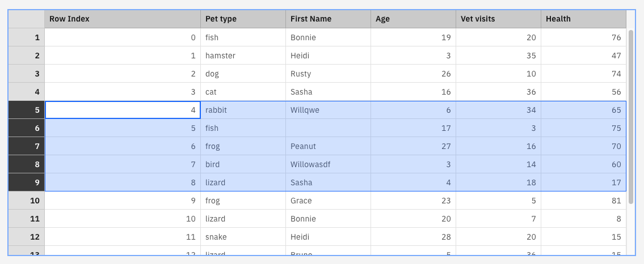Click the cell with name Rusty
The image size is (644, 264).
click(x=328, y=74)
